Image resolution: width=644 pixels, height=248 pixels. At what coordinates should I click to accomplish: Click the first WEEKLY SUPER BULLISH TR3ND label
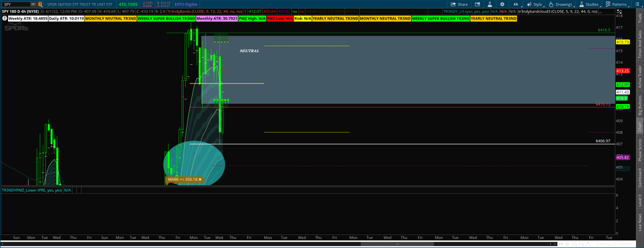[x=166, y=18]
